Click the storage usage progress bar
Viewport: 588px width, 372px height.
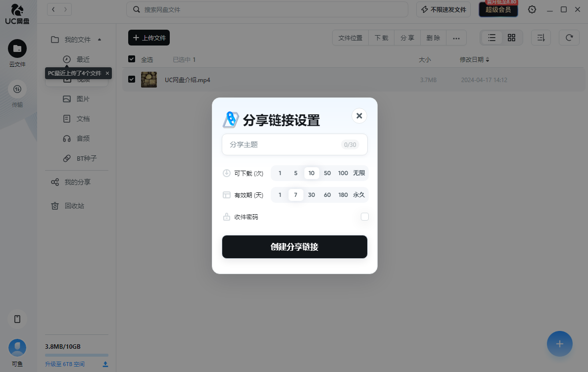(x=77, y=355)
